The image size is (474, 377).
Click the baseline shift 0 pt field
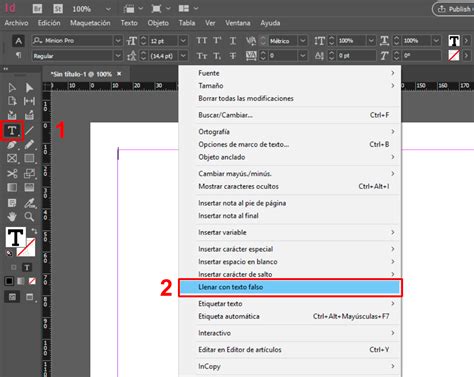pyautogui.click(x=356, y=56)
